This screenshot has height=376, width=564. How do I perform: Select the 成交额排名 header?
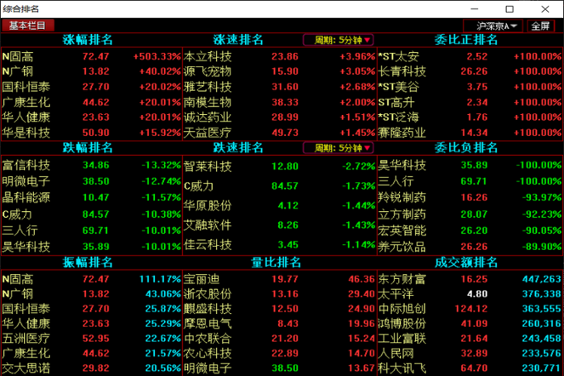(x=466, y=262)
